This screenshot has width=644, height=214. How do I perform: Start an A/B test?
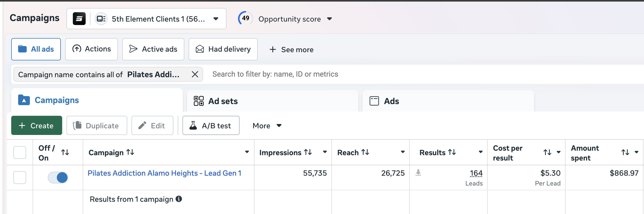tap(211, 125)
